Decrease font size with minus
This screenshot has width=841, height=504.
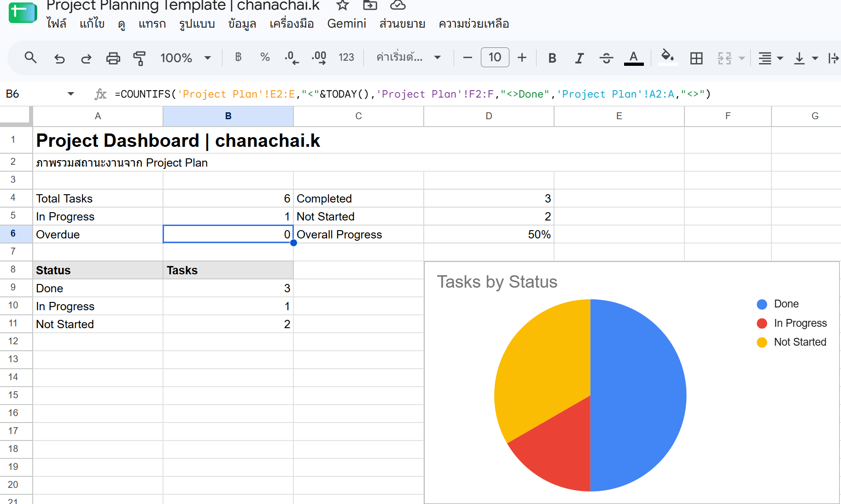click(467, 58)
